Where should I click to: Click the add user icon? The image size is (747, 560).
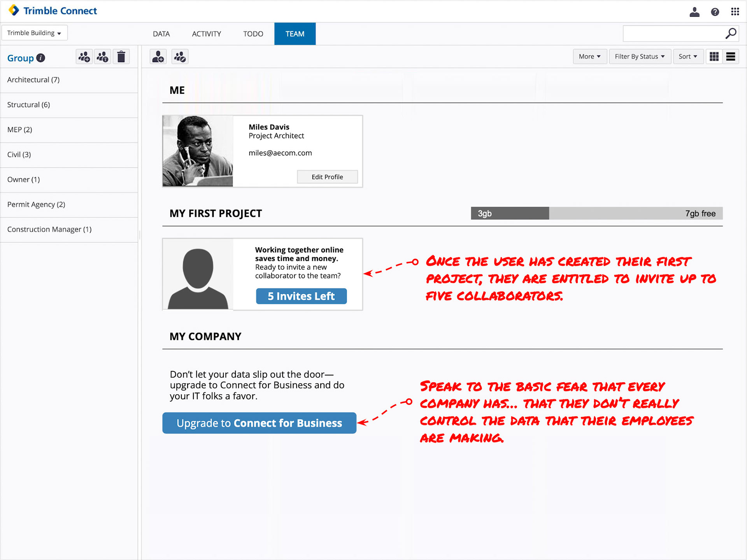coord(158,57)
